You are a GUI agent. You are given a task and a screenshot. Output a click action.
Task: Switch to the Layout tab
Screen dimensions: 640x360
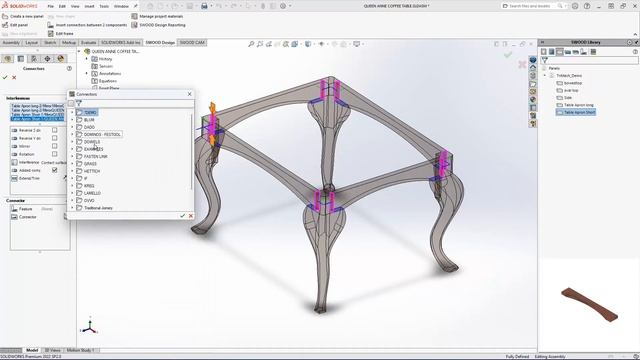tap(31, 42)
